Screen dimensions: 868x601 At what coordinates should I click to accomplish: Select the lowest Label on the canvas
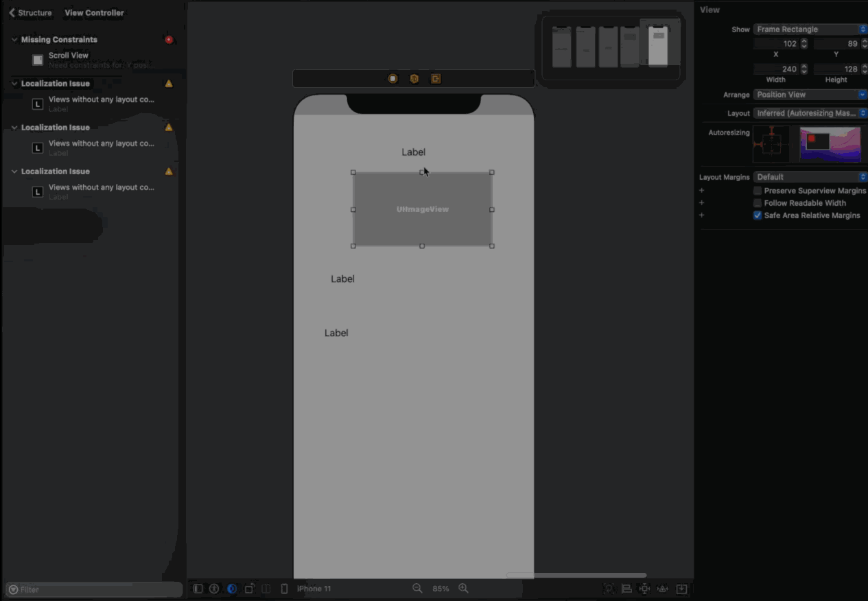(x=336, y=333)
